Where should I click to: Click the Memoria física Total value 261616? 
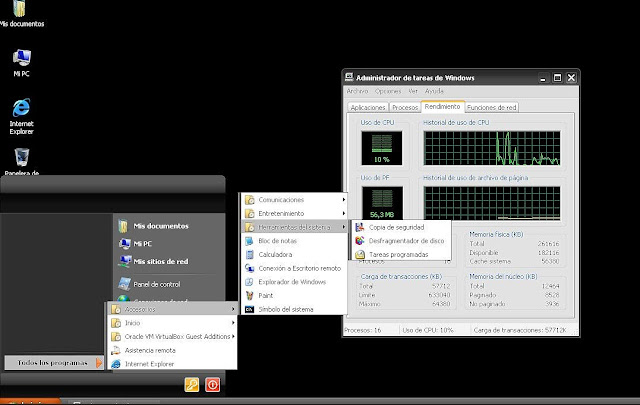(x=548, y=244)
